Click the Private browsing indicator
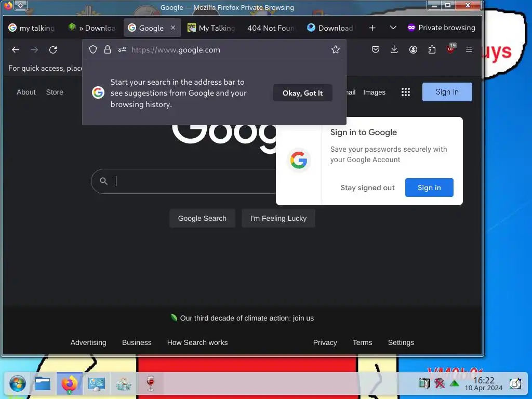532x399 pixels. click(x=442, y=28)
